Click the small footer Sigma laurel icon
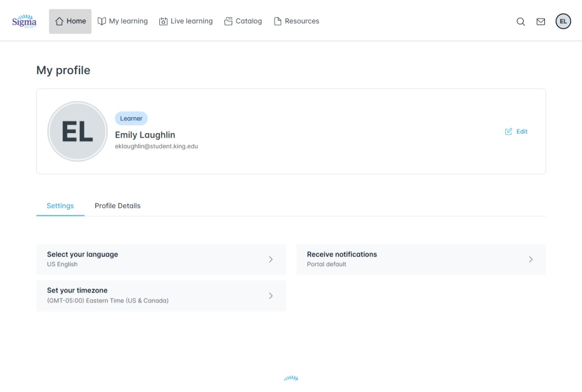The height and width of the screenshot is (392, 582). pos(291,378)
